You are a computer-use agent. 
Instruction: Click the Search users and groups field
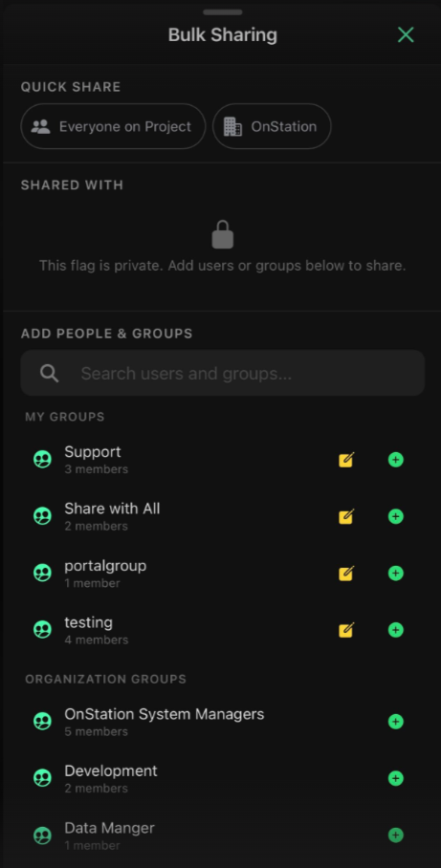[x=223, y=373]
